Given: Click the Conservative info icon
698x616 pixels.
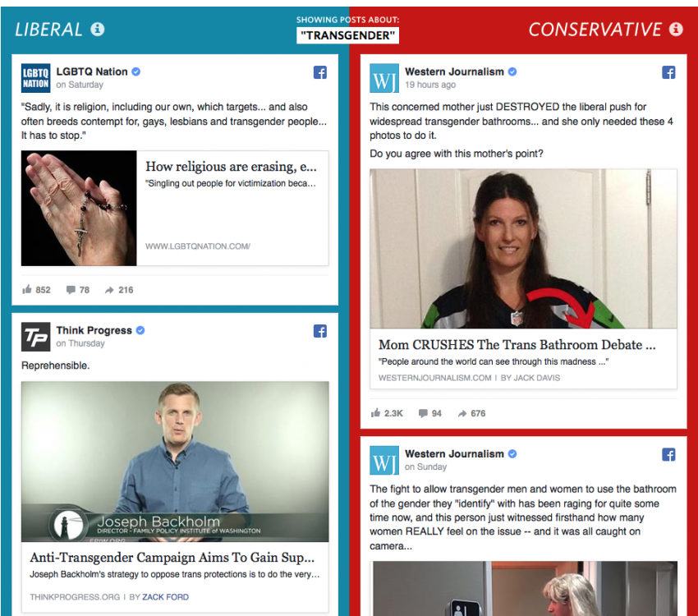Looking at the screenshot, I should (676, 30).
